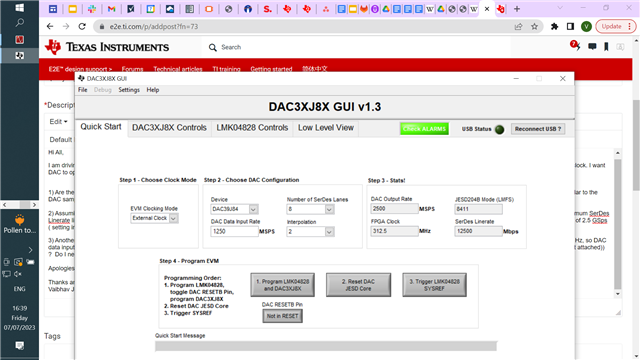Switch to DAC3XJ8X Controls tab
The width and height of the screenshot is (640, 360).
tap(169, 128)
